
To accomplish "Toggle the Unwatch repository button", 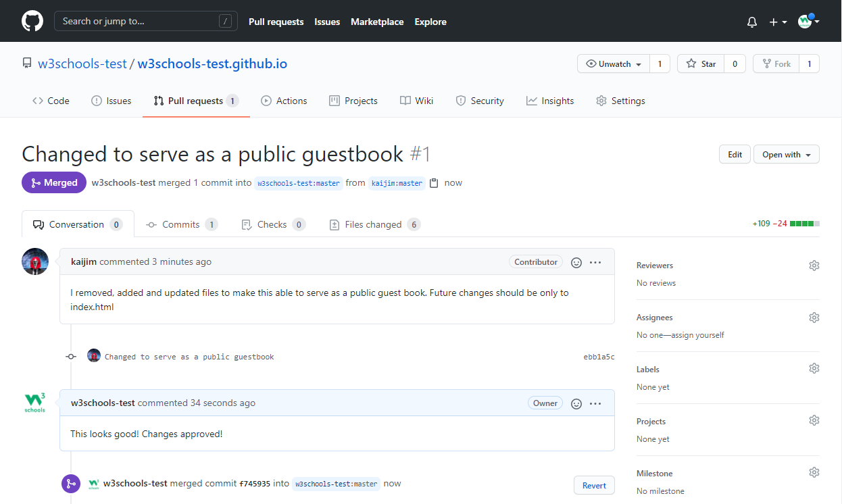I will 614,64.
